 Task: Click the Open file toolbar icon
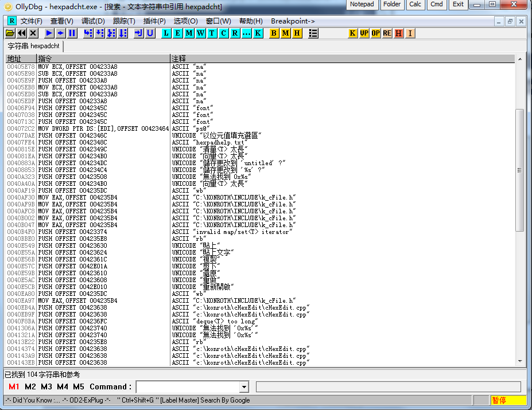click(10, 33)
